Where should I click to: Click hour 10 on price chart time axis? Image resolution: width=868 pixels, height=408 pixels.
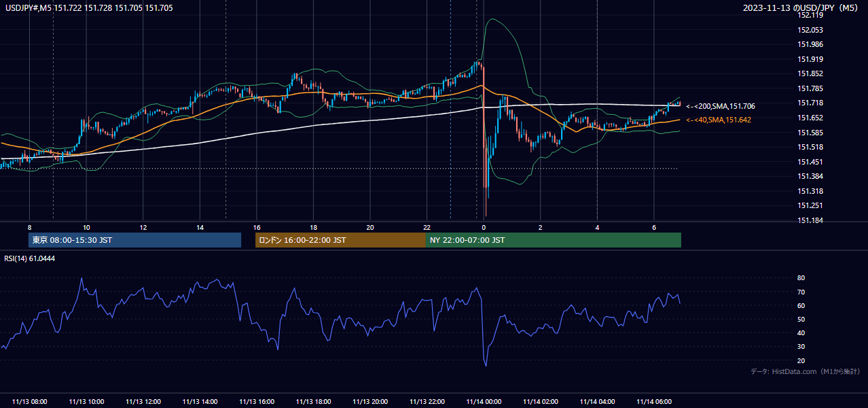point(86,227)
